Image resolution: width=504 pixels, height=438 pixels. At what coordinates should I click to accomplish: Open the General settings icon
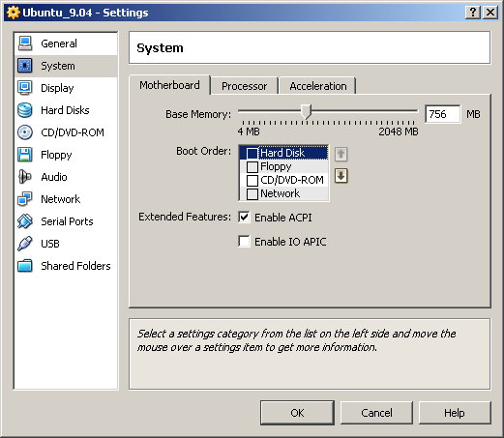(25, 44)
